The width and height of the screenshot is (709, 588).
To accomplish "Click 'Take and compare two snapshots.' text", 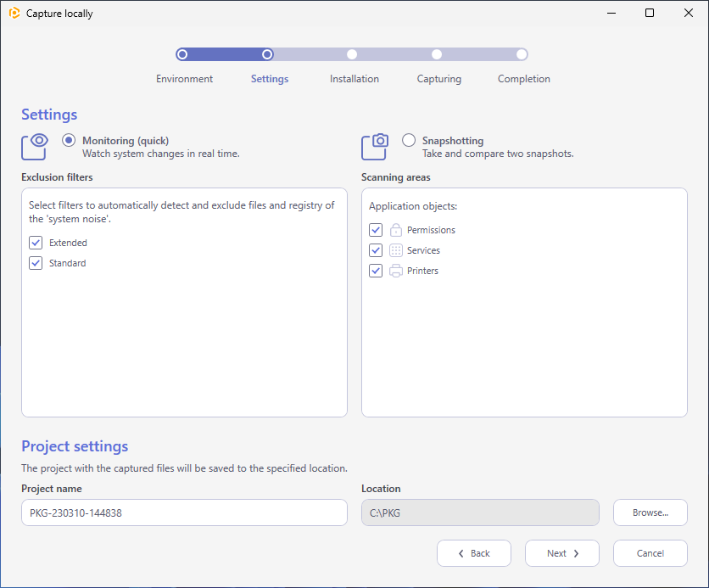I will click(498, 154).
